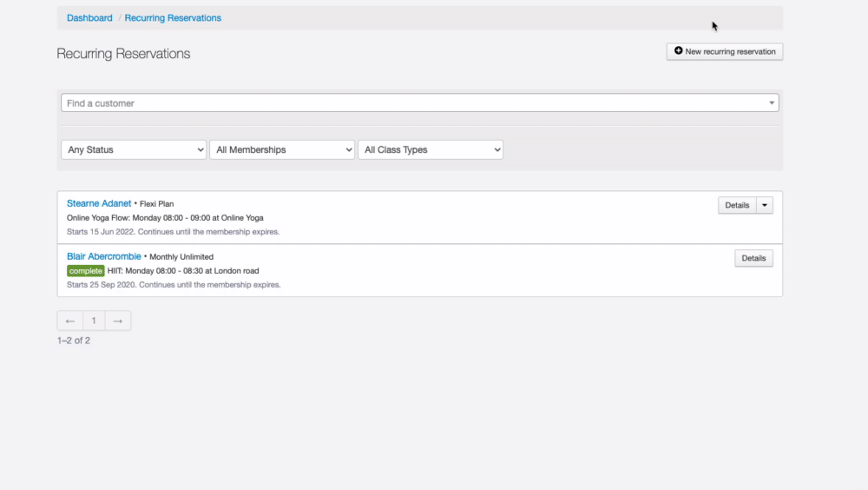Select page 1 in the pagination
The image size is (868, 490).
(94, 321)
